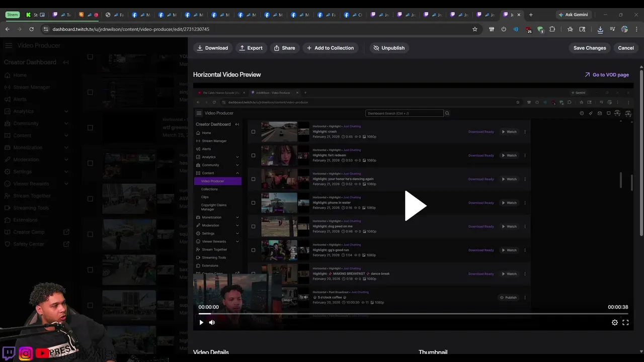Open the media controls music note icon
Screen dimensions: 644x362
pos(612,29)
